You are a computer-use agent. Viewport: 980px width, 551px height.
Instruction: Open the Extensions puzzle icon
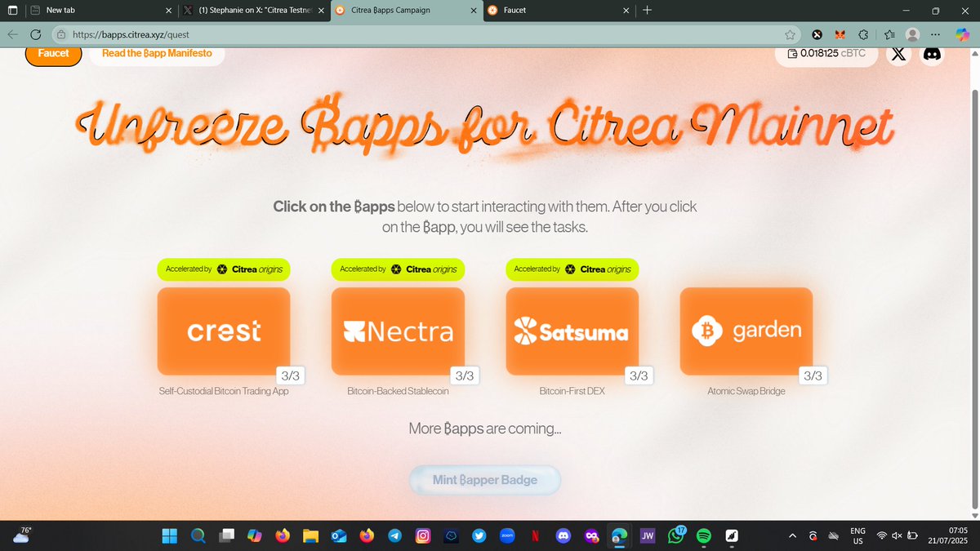pos(863,34)
